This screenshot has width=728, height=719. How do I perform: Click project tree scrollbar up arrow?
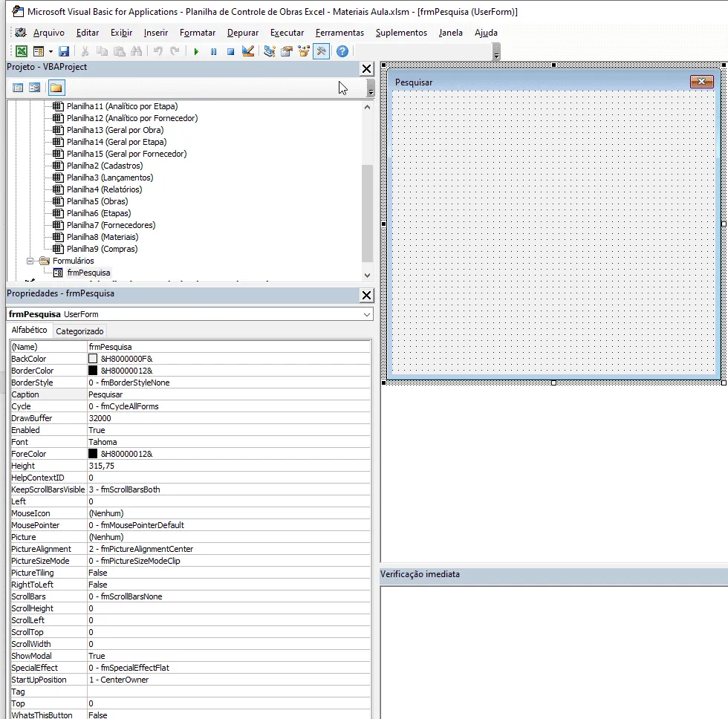(367, 107)
